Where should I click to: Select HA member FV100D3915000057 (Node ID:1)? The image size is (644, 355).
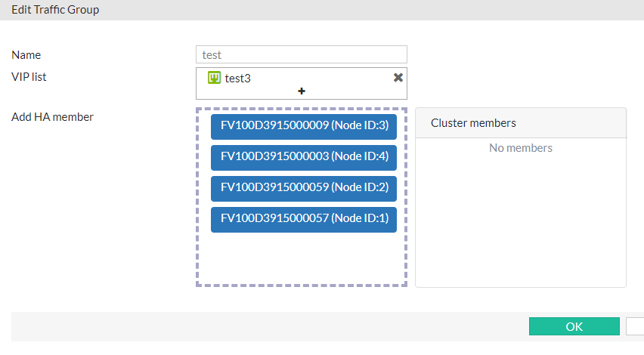(x=304, y=218)
